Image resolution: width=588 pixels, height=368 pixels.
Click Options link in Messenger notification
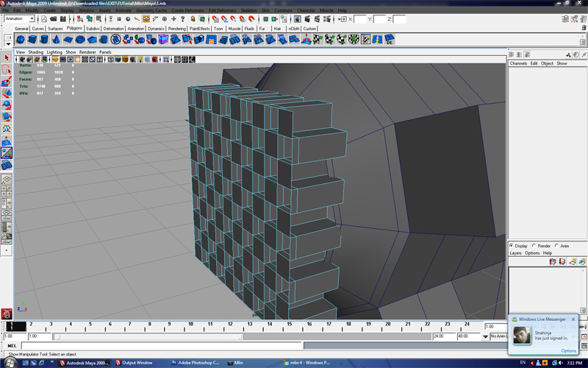tap(568, 350)
